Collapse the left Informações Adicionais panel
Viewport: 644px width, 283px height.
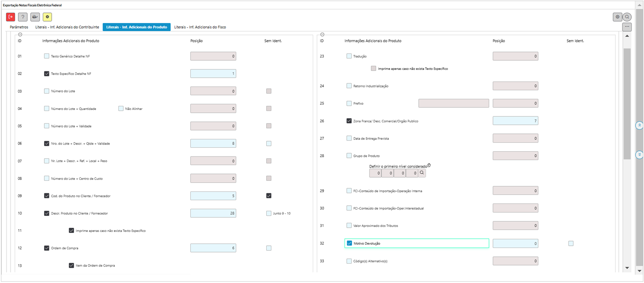[20, 35]
